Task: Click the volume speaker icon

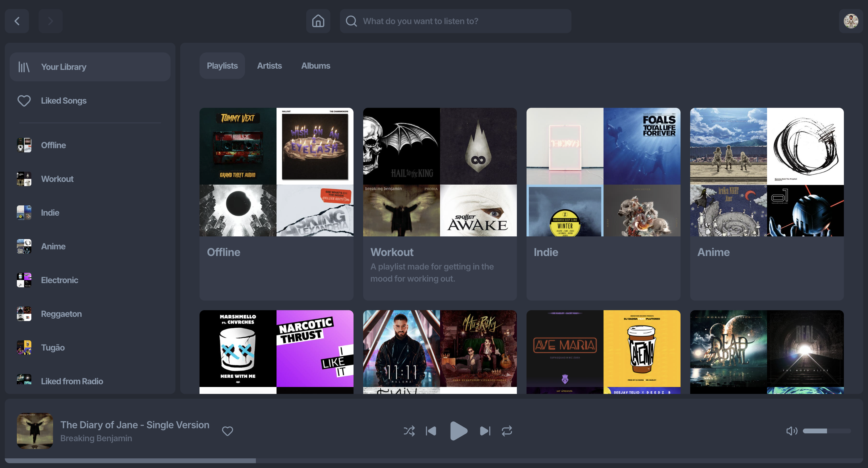Action: (x=791, y=431)
